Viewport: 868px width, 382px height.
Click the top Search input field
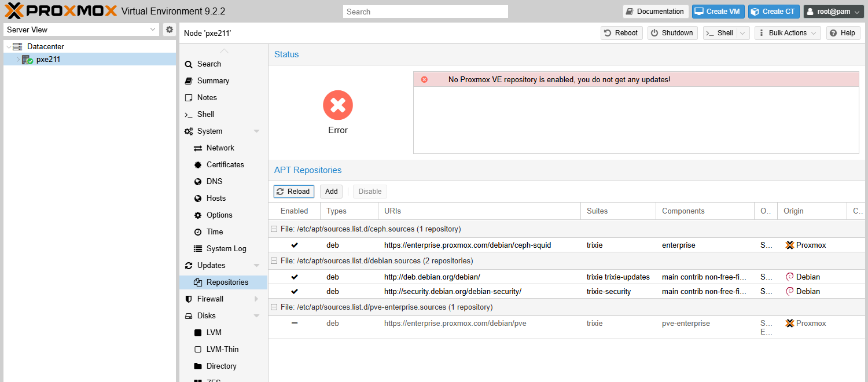[425, 12]
